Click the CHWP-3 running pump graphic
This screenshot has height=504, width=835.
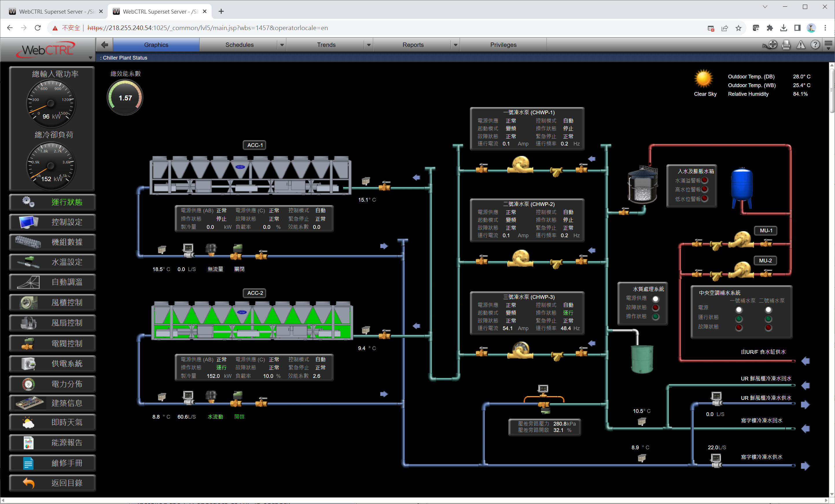(520, 350)
